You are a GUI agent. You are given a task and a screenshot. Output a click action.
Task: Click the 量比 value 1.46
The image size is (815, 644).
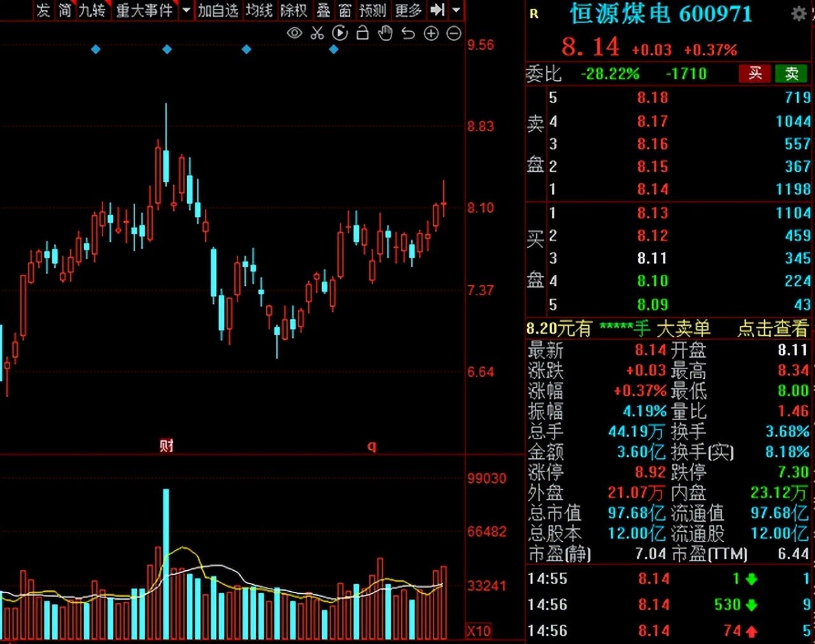tap(793, 411)
